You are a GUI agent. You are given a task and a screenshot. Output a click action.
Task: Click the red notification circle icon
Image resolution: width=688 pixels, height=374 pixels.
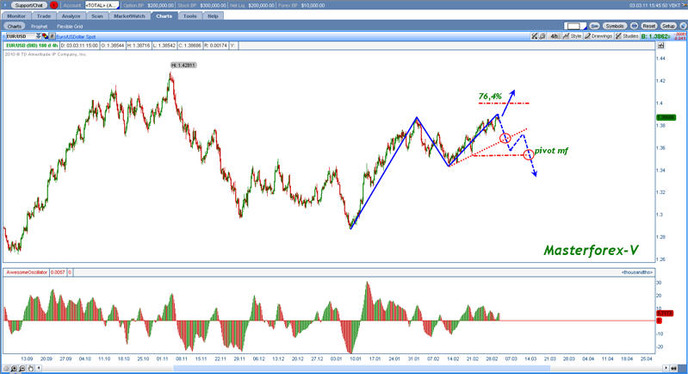(x=54, y=5)
